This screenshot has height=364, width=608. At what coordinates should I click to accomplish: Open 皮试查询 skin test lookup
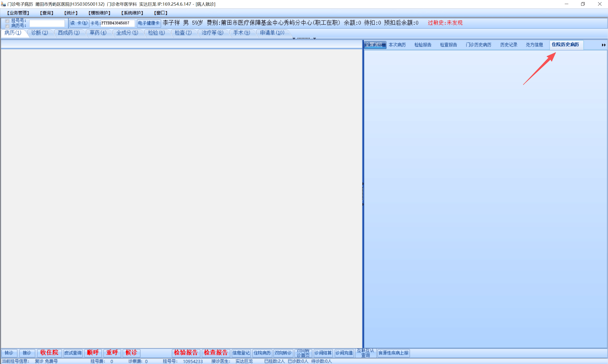coord(73,353)
